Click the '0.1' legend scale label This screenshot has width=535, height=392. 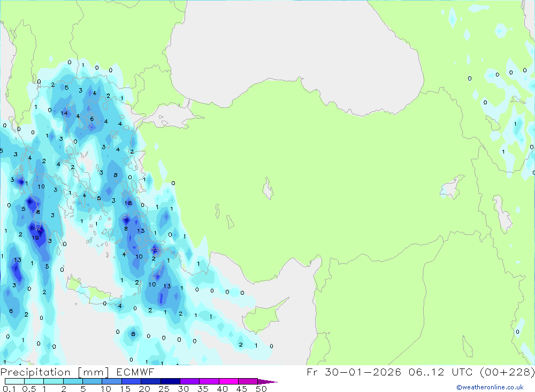pos(9,389)
